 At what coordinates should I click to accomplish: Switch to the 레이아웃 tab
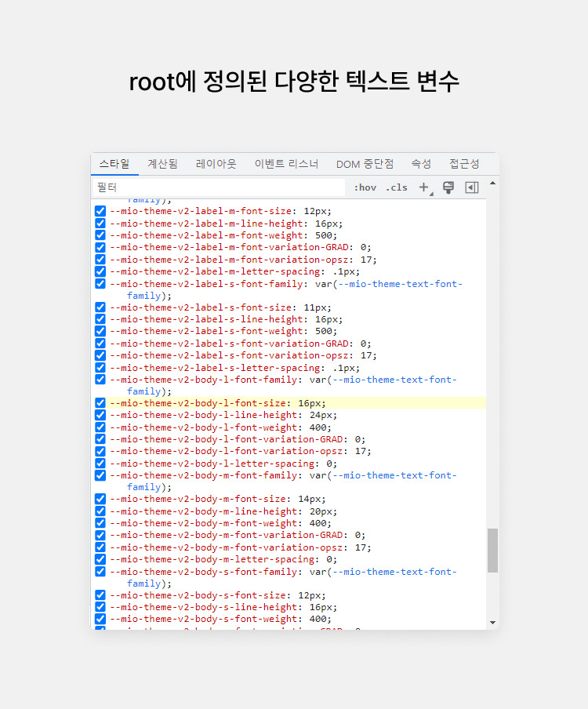click(x=216, y=164)
